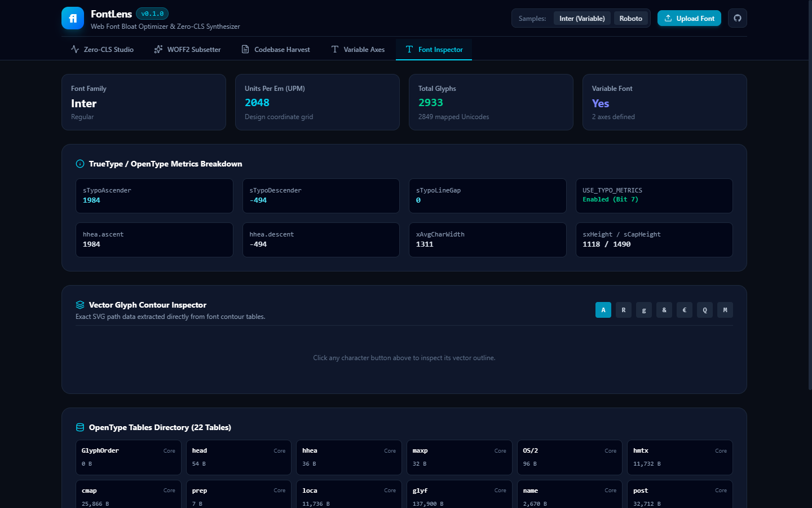Click the FontLens logo icon
This screenshot has height=508, width=812.
pos(73,18)
